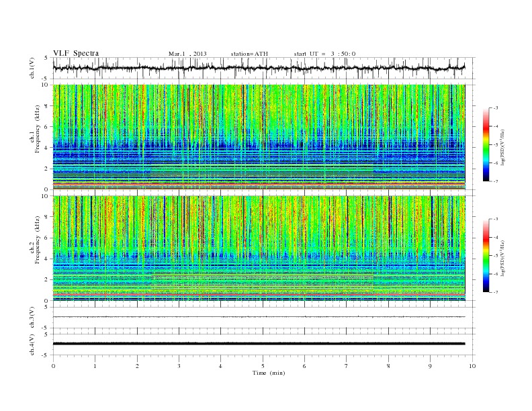532x411 pixels.
Task: Click the "2" label on the time axis
Action: point(137,366)
